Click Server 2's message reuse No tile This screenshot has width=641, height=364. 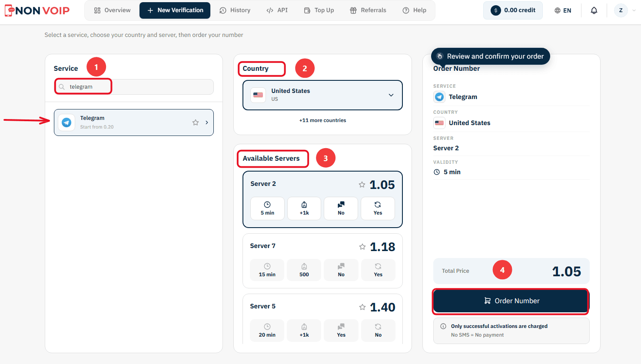point(341,208)
